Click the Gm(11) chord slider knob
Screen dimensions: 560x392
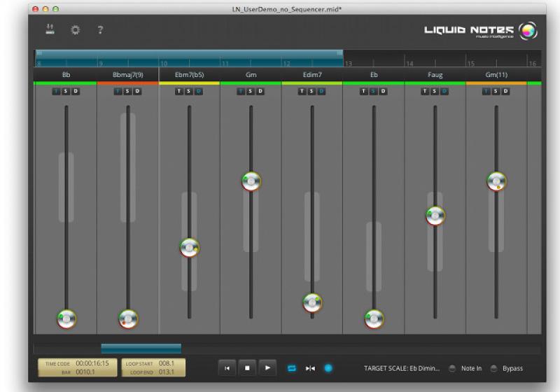coord(496,181)
